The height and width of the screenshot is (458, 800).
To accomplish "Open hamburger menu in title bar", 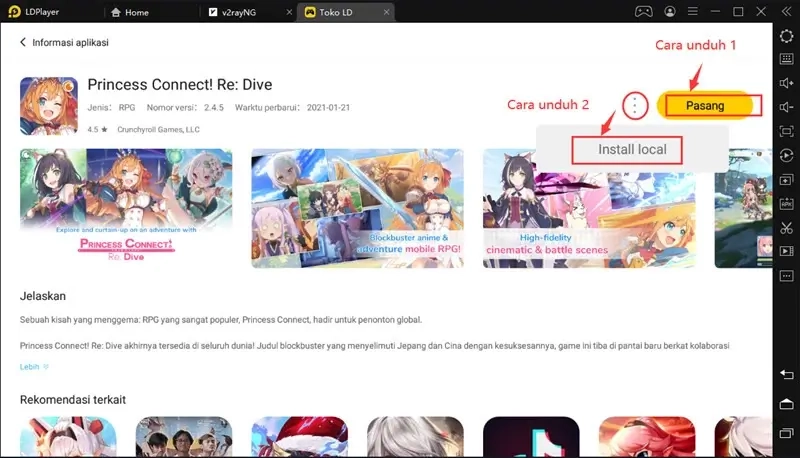I will point(692,11).
